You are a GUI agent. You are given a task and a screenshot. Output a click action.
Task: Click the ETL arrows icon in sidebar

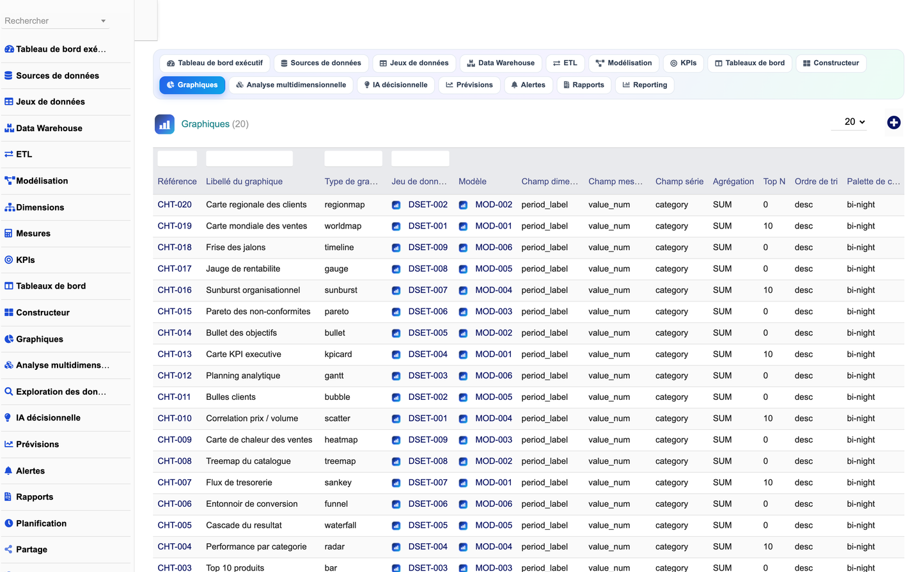[x=9, y=154]
